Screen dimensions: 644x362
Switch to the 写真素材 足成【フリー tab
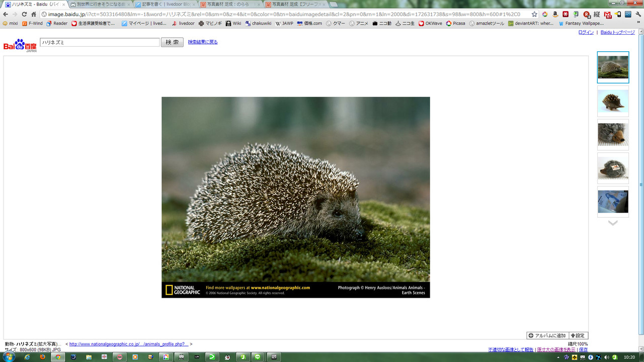click(x=296, y=4)
